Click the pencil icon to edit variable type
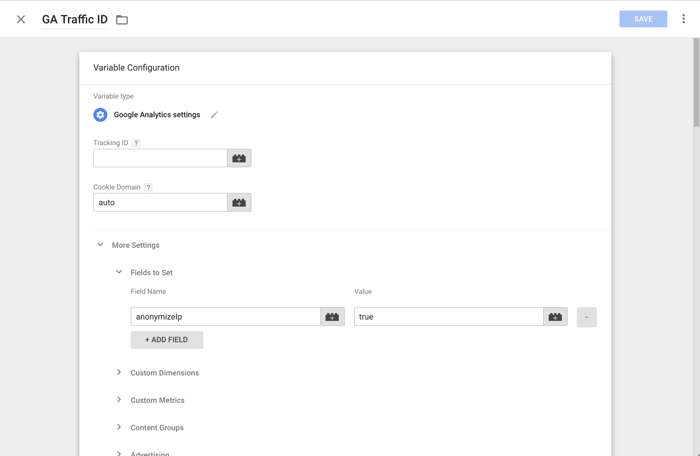 tap(214, 115)
